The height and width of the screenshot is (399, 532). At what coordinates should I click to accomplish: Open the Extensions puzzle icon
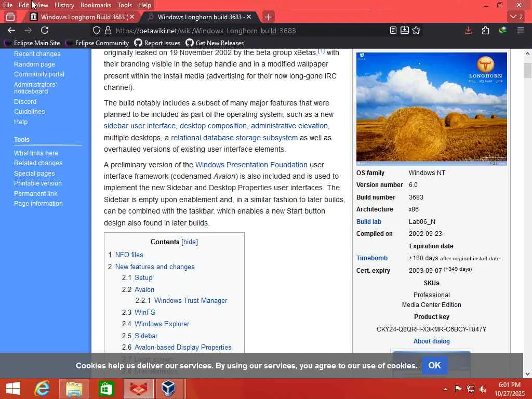[x=485, y=30]
